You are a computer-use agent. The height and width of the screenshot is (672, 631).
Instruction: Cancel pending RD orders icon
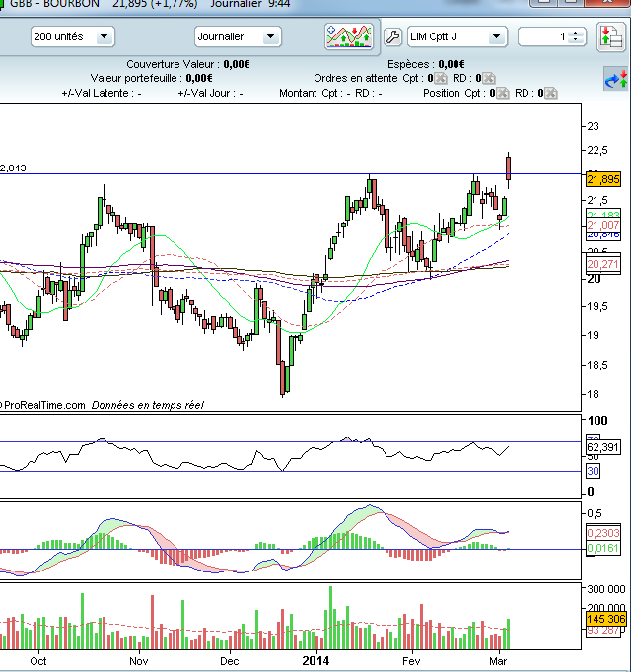click(489, 79)
